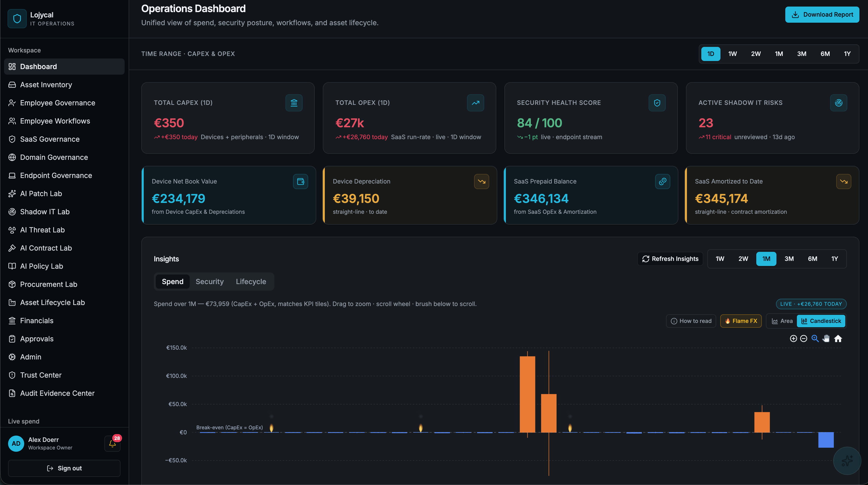The height and width of the screenshot is (485, 868).
Task: Select the Security insights tab
Action: (210, 282)
